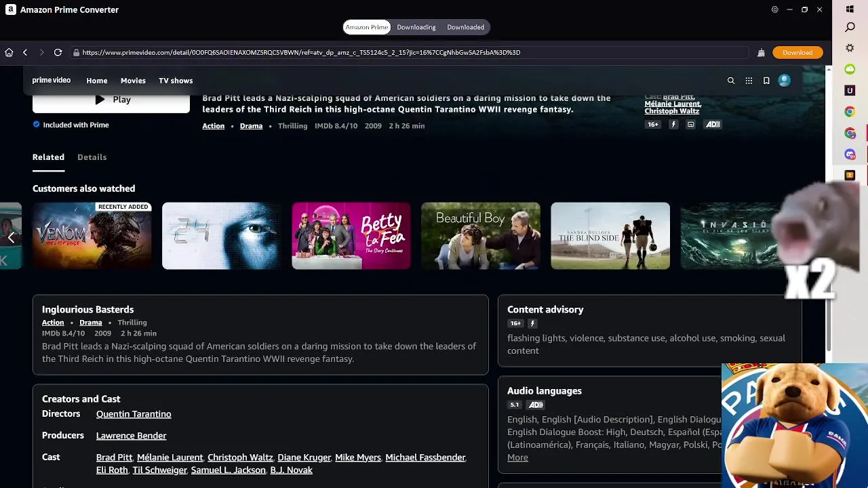868x488 pixels.
Task: Open the 24 series thumbnail
Action: pyautogui.click(x=222, y=236)
